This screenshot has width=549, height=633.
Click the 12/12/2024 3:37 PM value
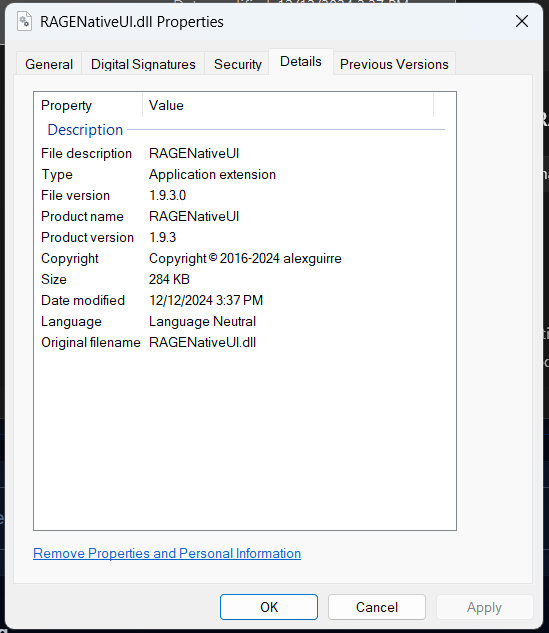pyautogui.click(x=206, y=300)
